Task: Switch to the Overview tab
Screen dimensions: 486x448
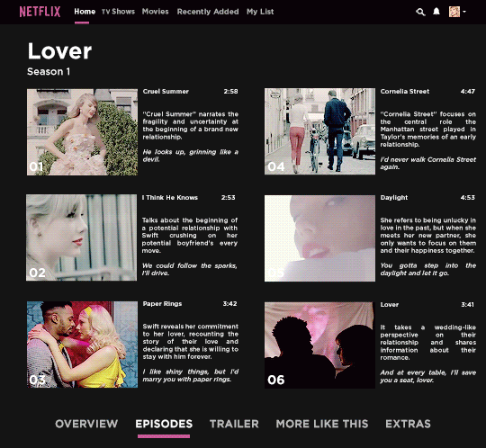Action: pyautogui.click(x=86, y=424)
